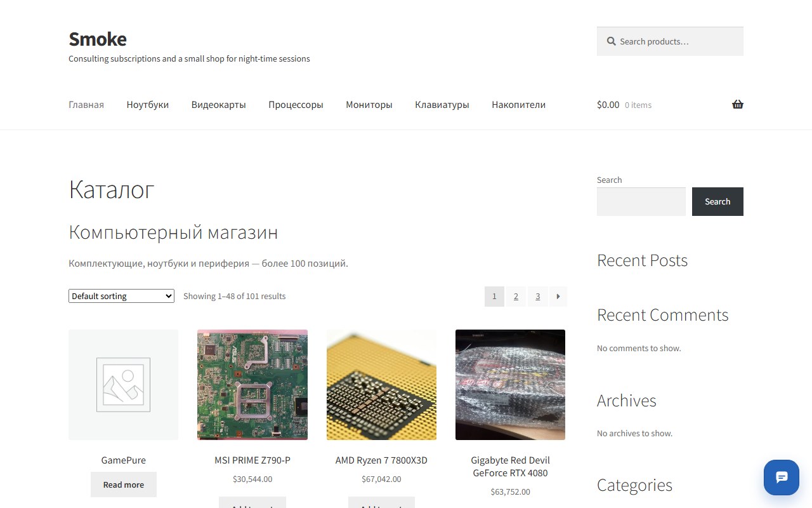Focus the sidebar Search text box
The image size is (812, 508).
[641, 201]
